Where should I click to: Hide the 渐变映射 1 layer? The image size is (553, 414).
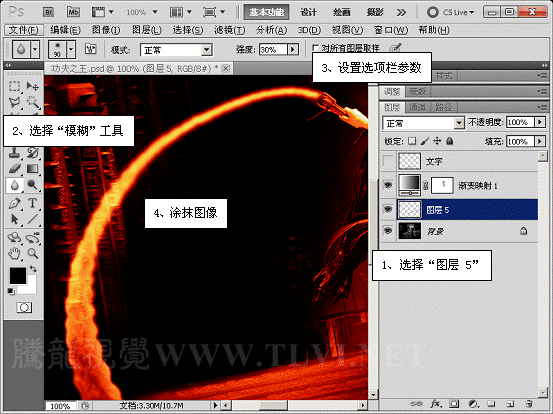pyautogui.click(x=388, y=185)
